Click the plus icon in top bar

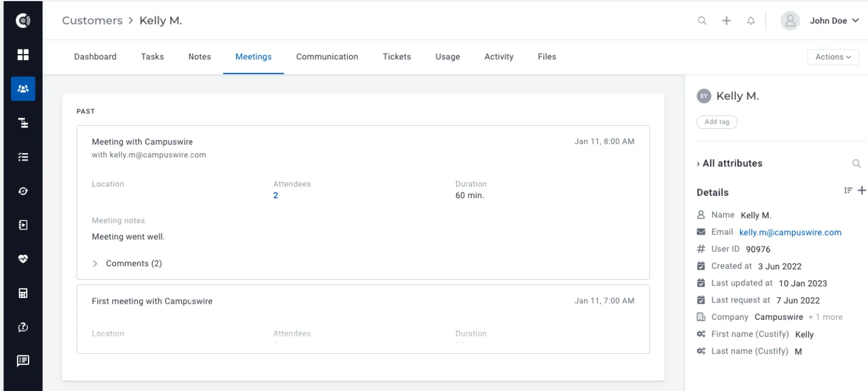(x=726, y=21)
